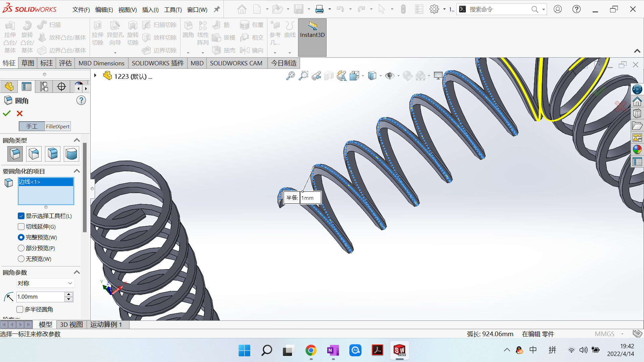Screen dimensions: 644x362
Task: Switch to SOLIDWORKS CAM tab
Action: click(236, 63)
